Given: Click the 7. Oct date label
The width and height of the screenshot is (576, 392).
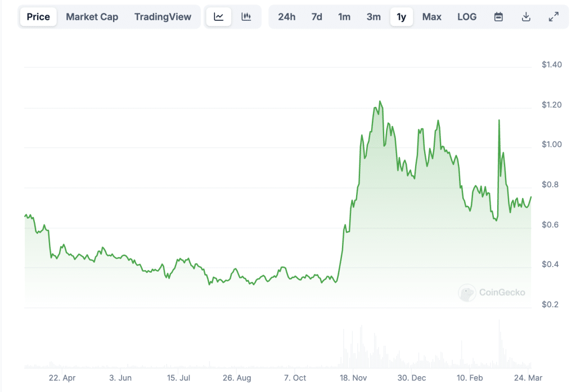Looking at the screenshot, I should click(295, 378).
